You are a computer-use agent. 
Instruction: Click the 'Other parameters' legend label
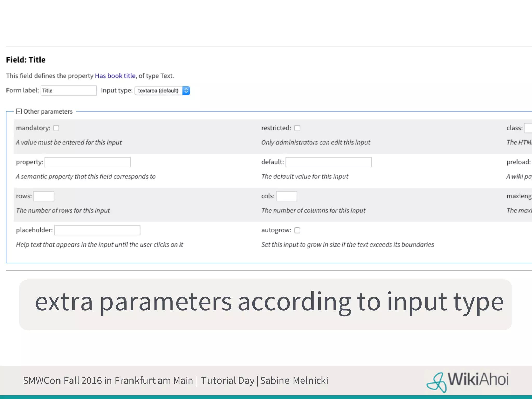48,111
